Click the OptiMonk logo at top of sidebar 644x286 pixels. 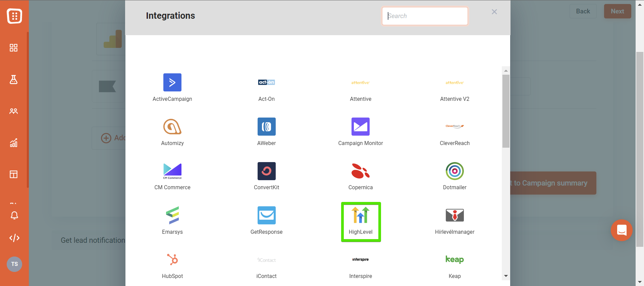14,16
